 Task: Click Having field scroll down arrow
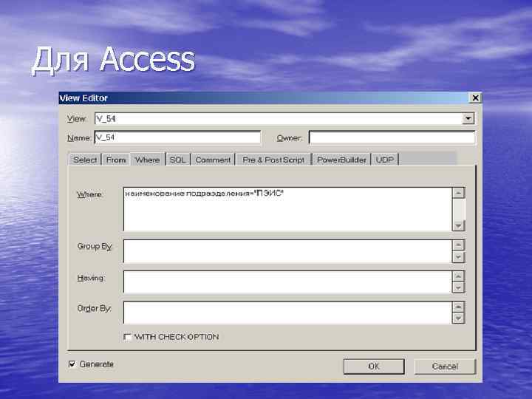(458, 287)
